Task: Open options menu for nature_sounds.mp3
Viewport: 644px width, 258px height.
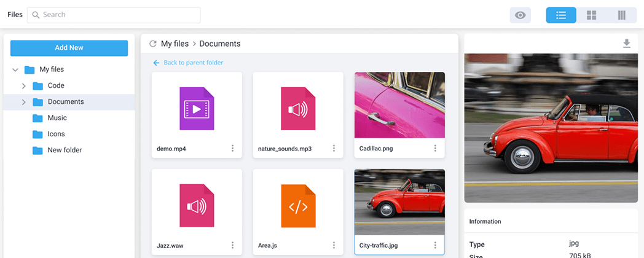Action: pos(334,148)
